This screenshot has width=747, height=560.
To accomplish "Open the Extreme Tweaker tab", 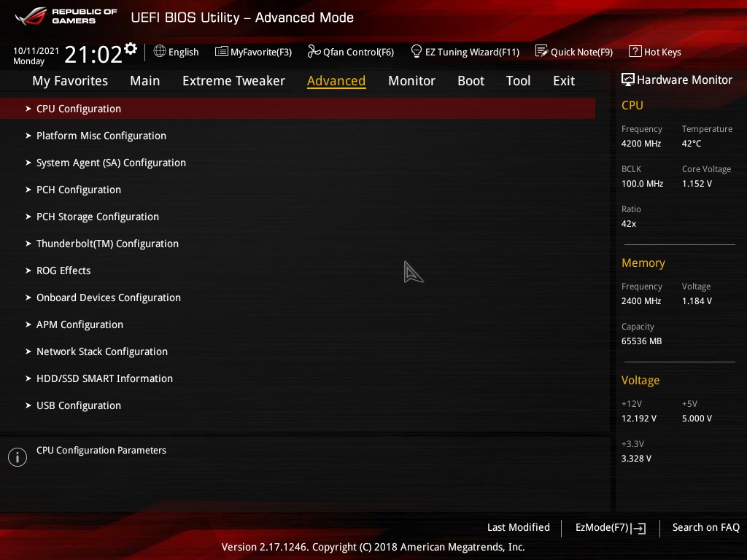I will (233, 81).
